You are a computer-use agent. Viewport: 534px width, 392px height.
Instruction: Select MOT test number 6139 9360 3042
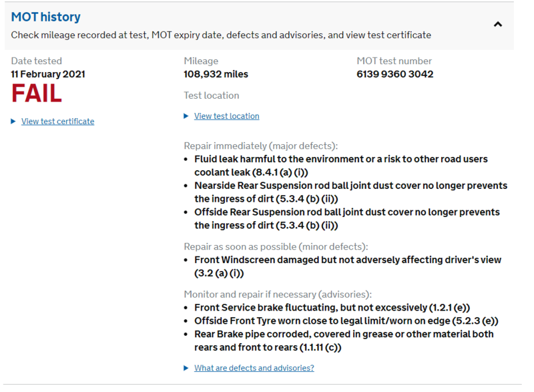point(394,74)
